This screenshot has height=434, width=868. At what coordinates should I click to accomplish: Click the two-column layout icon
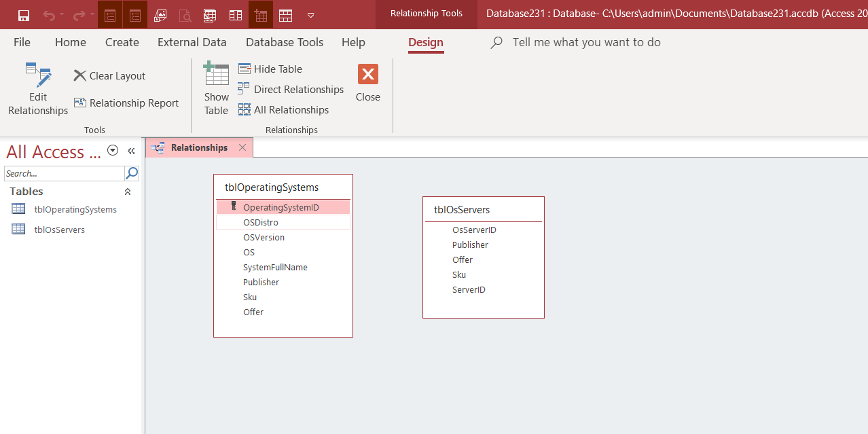(x=236, y=15)
